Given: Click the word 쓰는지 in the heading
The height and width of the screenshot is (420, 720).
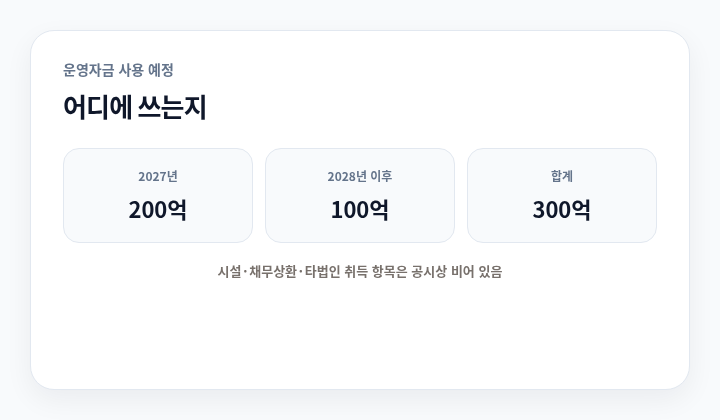Looking at the screenshot, I should [172, 107].
